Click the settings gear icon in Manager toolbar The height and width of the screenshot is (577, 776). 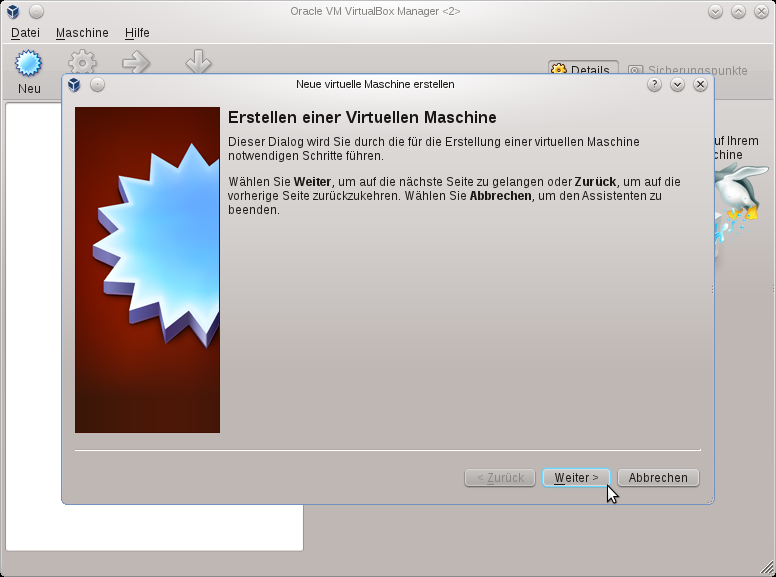point(82,62)
